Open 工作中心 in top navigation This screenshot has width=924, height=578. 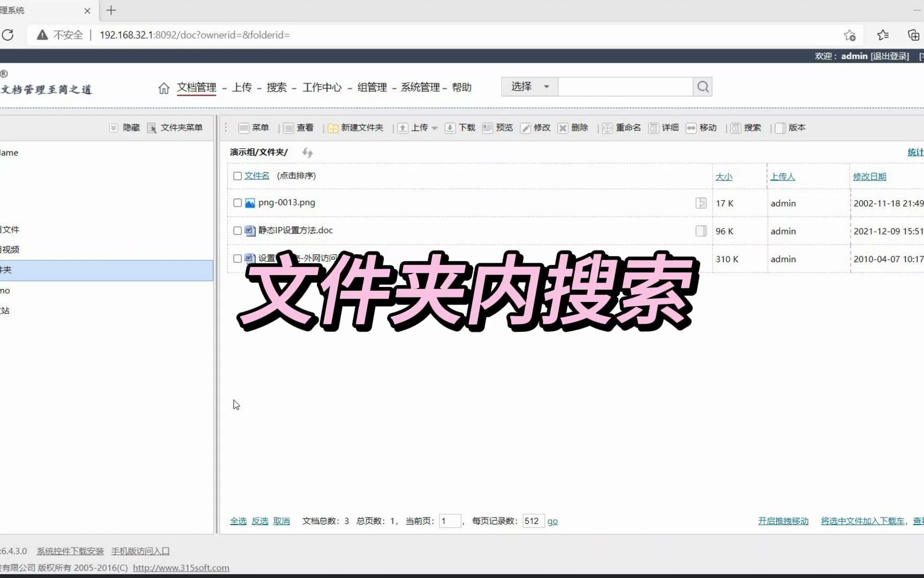pos(322,87)
